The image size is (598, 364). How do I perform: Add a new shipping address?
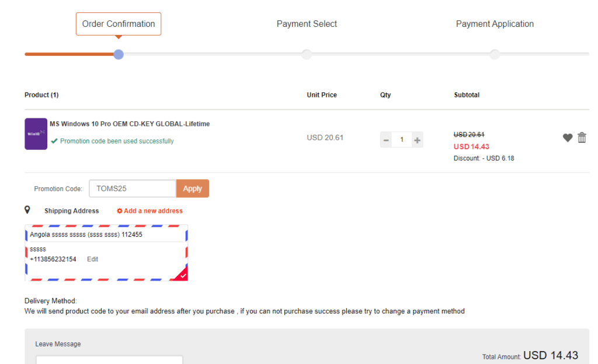pyautogui.click(x=149, y=211)
